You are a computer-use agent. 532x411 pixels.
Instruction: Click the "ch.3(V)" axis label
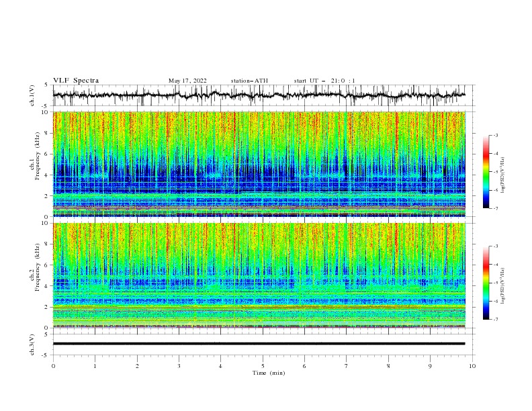click(32, 345)
